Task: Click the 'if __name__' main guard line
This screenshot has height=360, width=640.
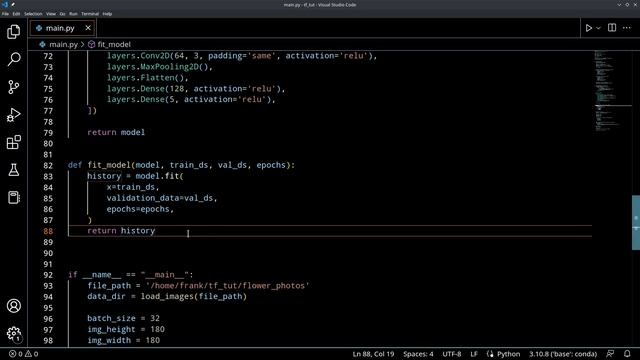Action: pos(131,275)
